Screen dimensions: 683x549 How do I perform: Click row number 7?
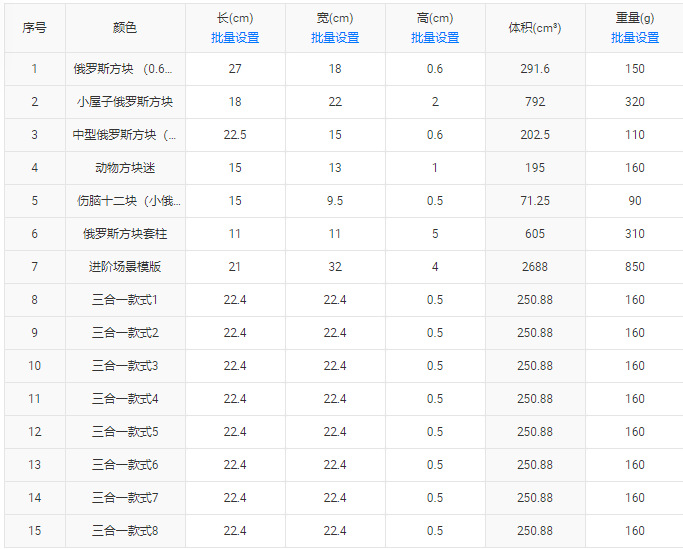click(x=35, y=267)
